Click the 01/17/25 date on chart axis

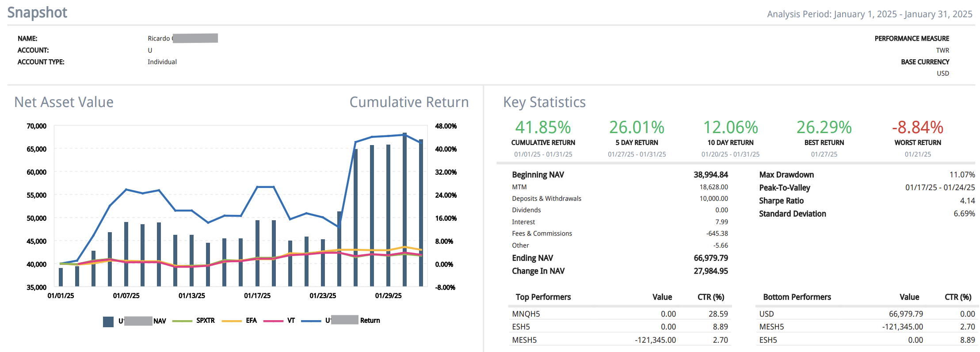tap(257, 296)
